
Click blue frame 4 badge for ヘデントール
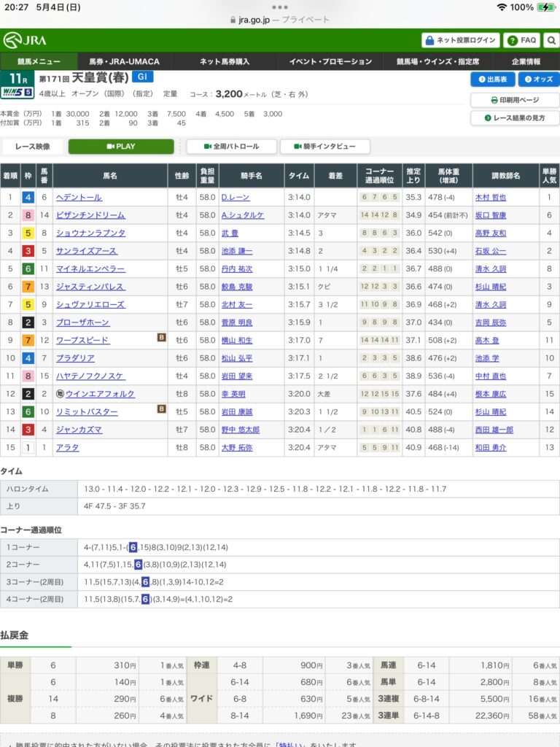[x=28, y=197]
